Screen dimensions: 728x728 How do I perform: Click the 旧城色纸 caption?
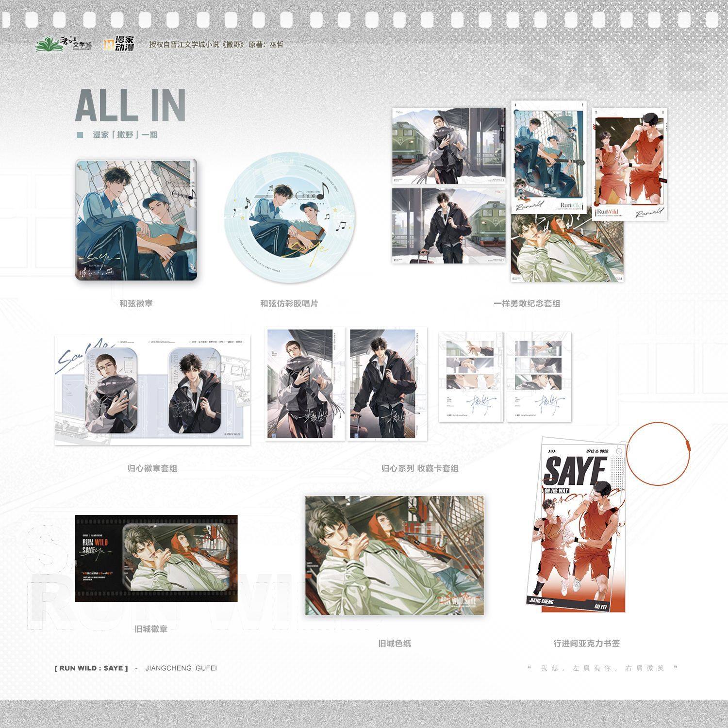tap(395, 644)
